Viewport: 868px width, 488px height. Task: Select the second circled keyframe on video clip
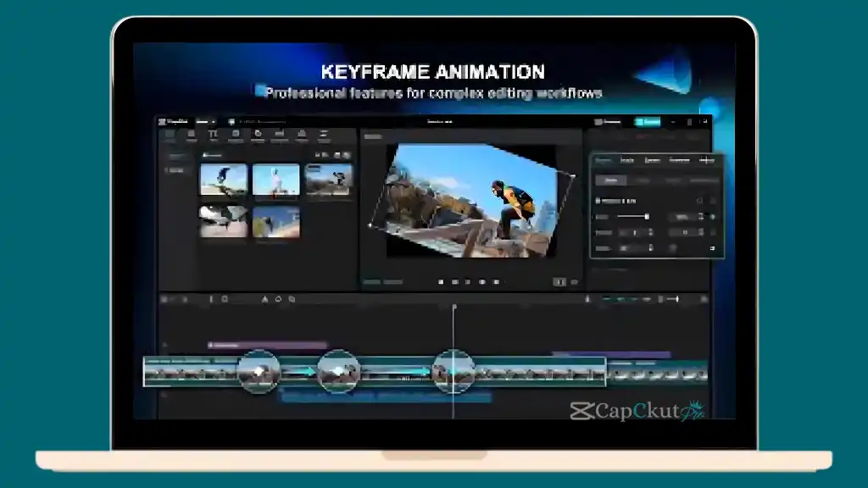click(338, 372)
